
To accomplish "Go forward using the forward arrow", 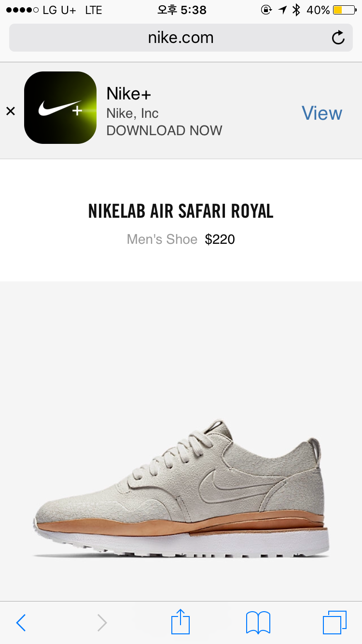I will 102,623.
